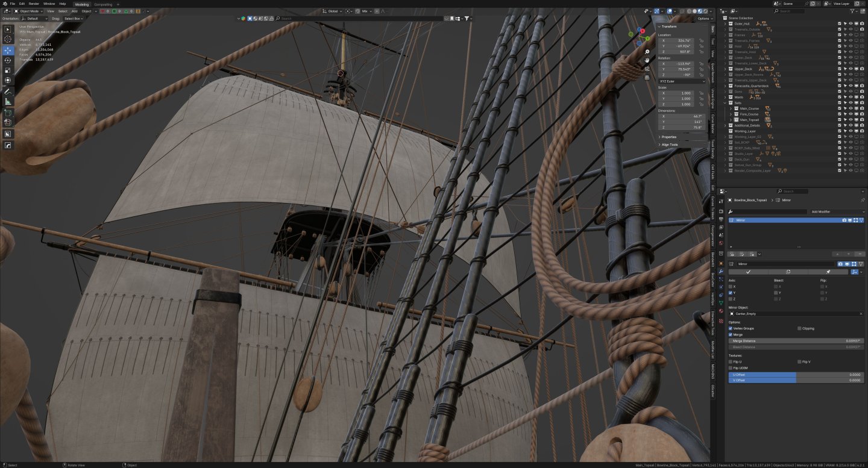Expand the Main_Course collection

point(731,108)
